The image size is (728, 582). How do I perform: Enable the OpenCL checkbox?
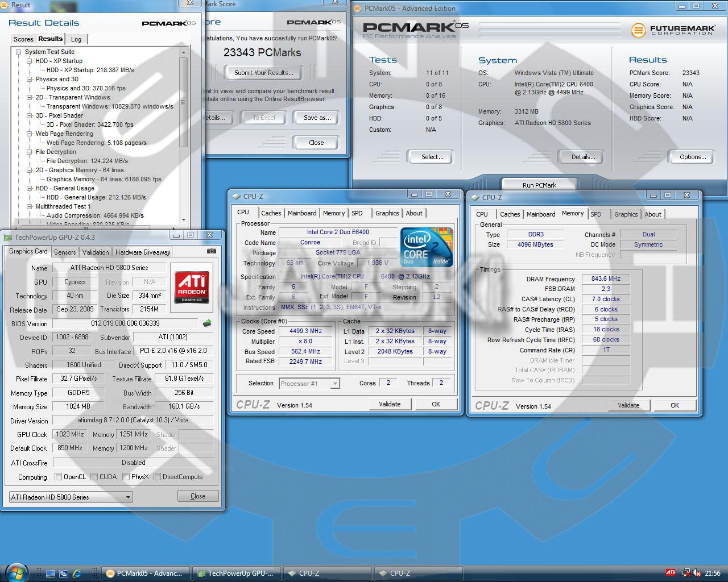coord(58,477)
